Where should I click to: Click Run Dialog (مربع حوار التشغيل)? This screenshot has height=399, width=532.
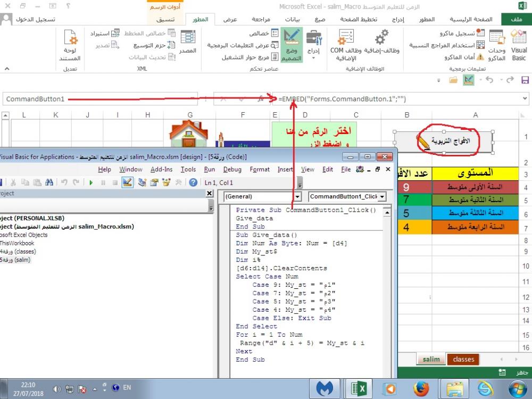pyautogui.click(x=251, y=57)
